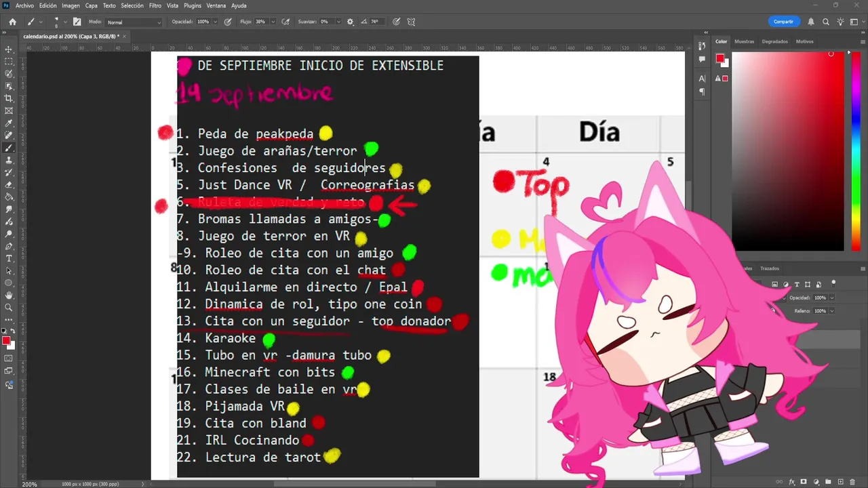Open Flujo slider dropdown
The height and width of the screenshot is (488, 868).
(272, 22)
